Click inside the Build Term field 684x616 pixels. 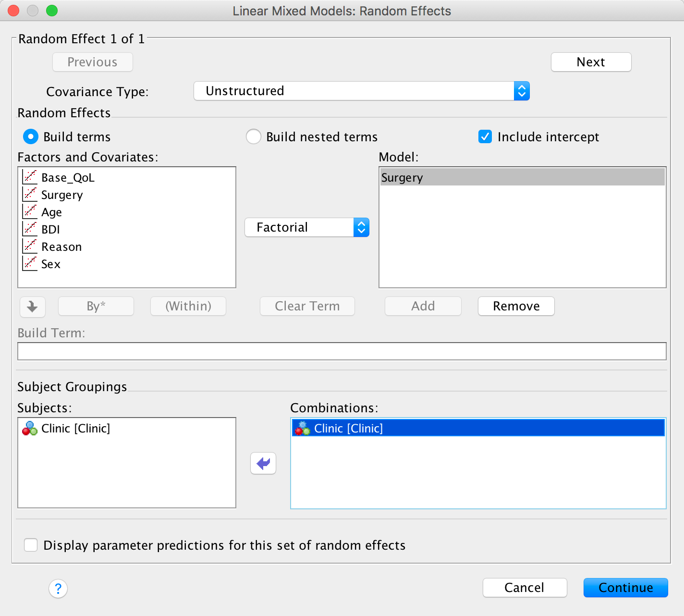pos(342,351)
